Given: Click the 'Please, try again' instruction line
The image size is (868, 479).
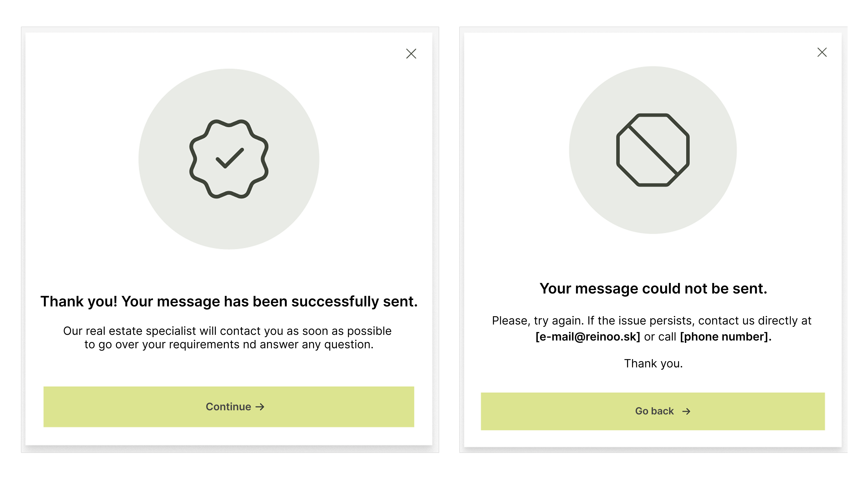Looking at the screenshot, I should click(651, 320).
